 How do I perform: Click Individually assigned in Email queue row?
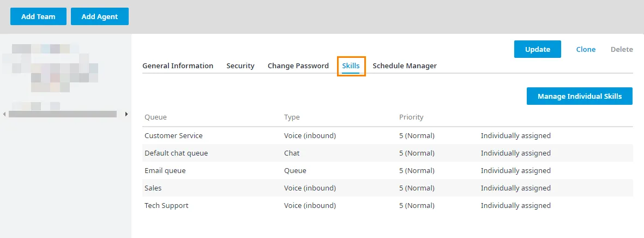[515, 171]
